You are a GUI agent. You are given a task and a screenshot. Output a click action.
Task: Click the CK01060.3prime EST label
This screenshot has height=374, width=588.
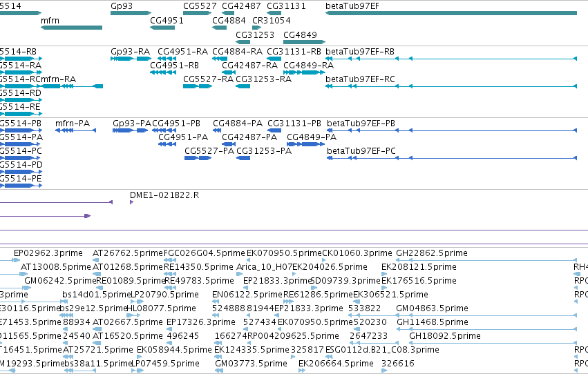point(357,253)
